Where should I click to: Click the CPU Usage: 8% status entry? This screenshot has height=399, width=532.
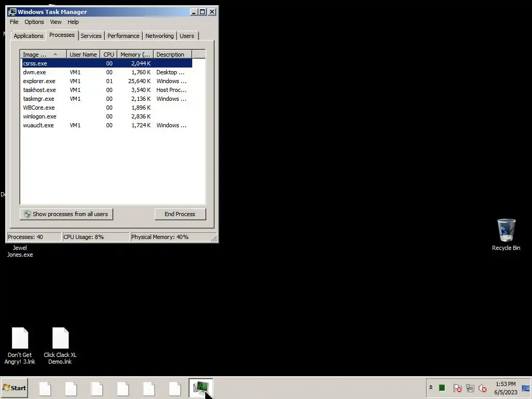click(x=96, y=237)
